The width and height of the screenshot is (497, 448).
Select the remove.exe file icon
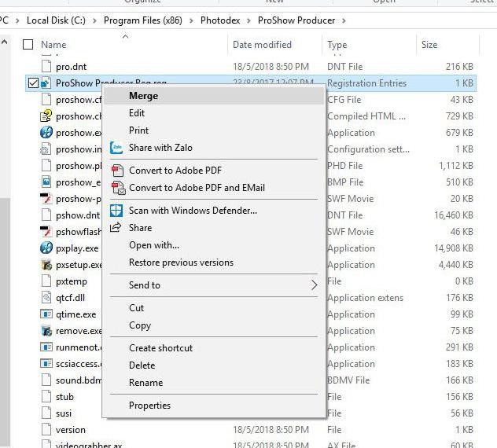tap(46, 331)
